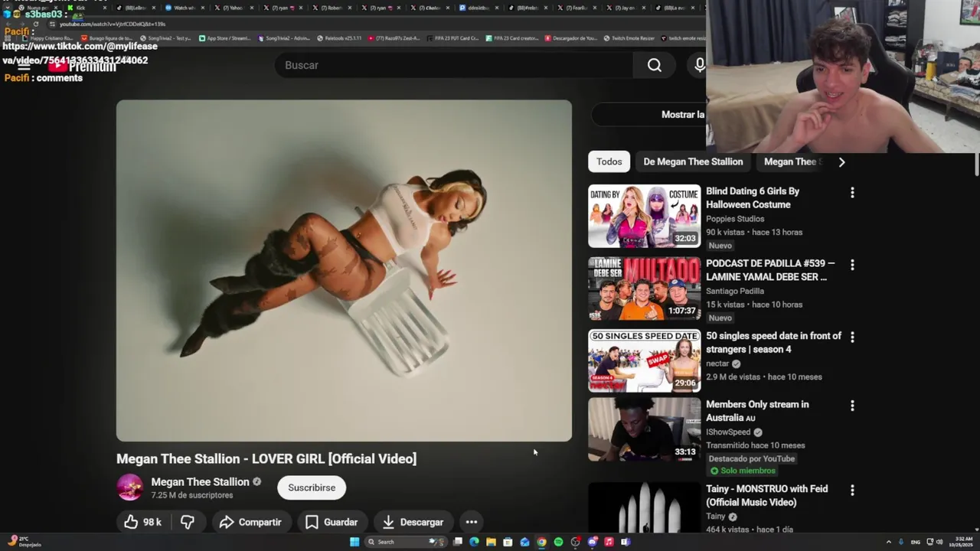
Task: Reload page with browser refresh icon
Action: coord(35,24)
